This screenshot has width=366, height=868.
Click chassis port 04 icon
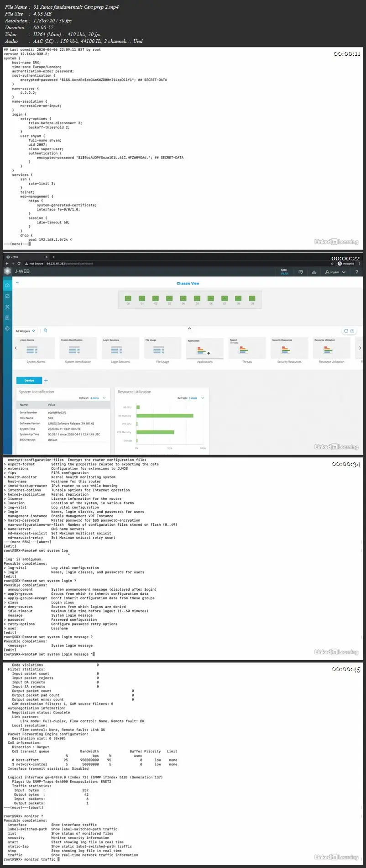coord(183,298)
